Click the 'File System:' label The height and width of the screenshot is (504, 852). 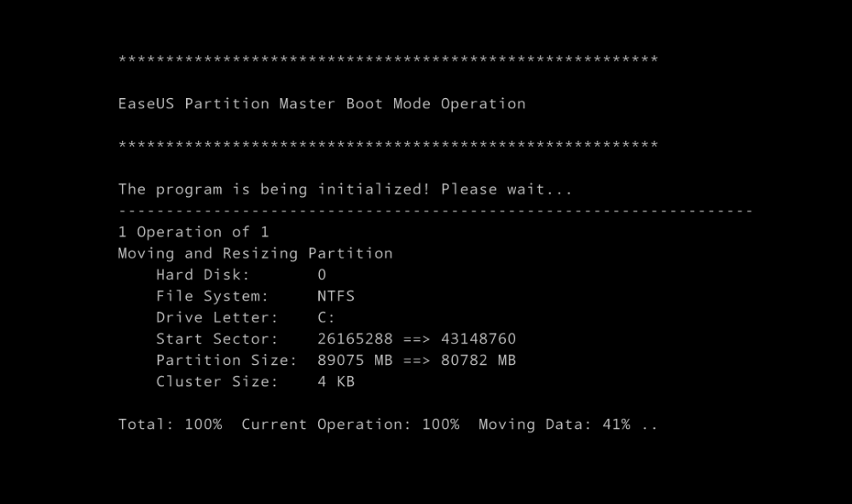pyautogui.click(x=212, y=297)
